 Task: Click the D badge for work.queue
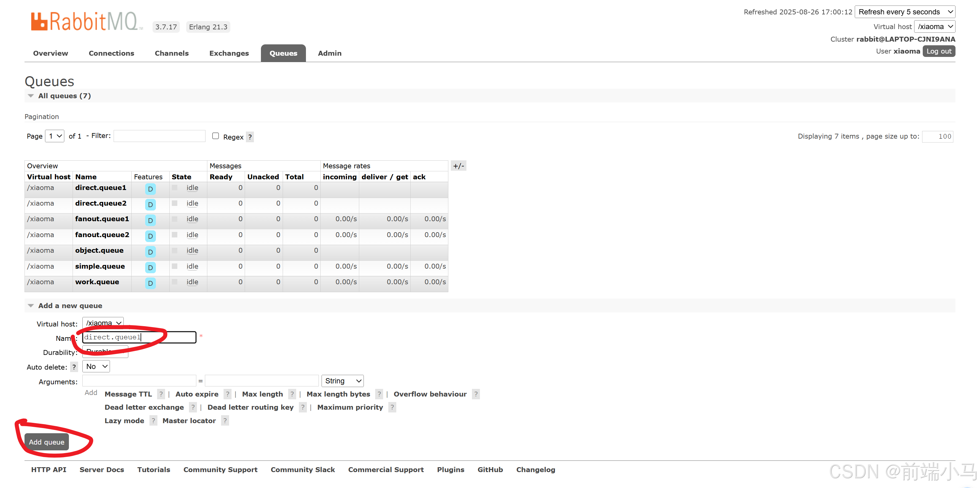click(x=150, y=283)
